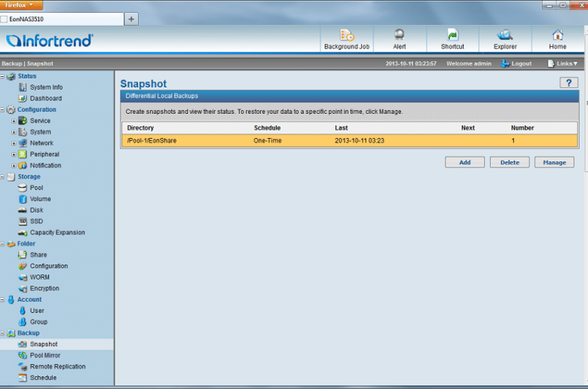This screenshot has height=389, width=588.
Task: Expand the Peripheral subtree
Action: tap(14, 155)
